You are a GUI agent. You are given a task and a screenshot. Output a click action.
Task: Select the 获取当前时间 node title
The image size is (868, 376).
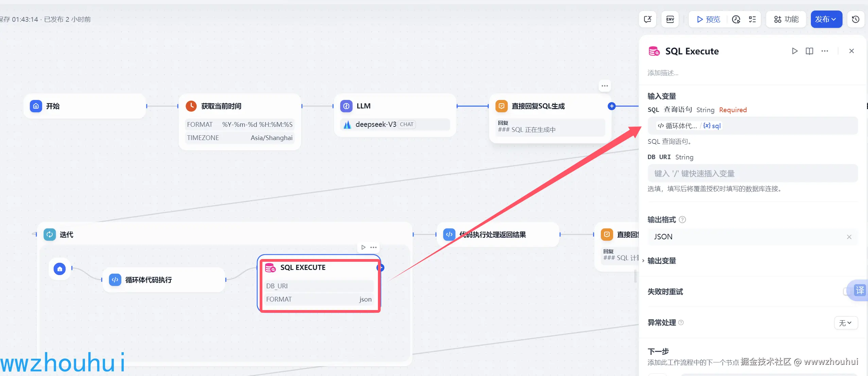[x=221, y=106]
